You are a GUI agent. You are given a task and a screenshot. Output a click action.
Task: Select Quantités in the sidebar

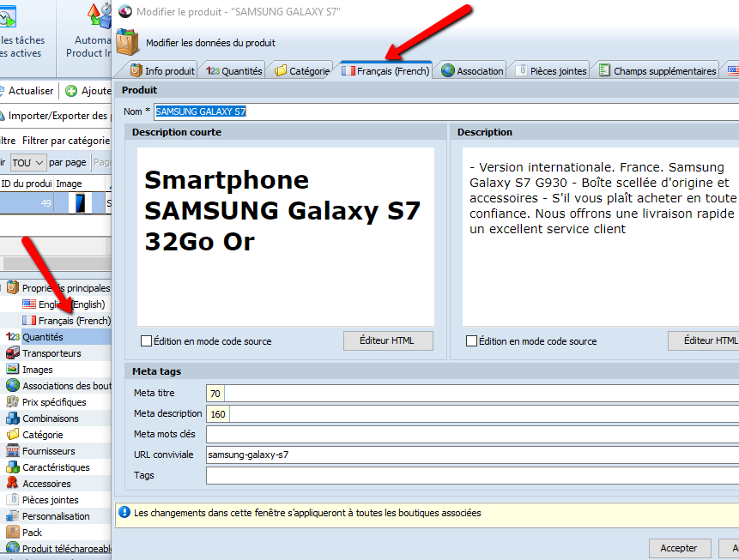pos(42,337)
